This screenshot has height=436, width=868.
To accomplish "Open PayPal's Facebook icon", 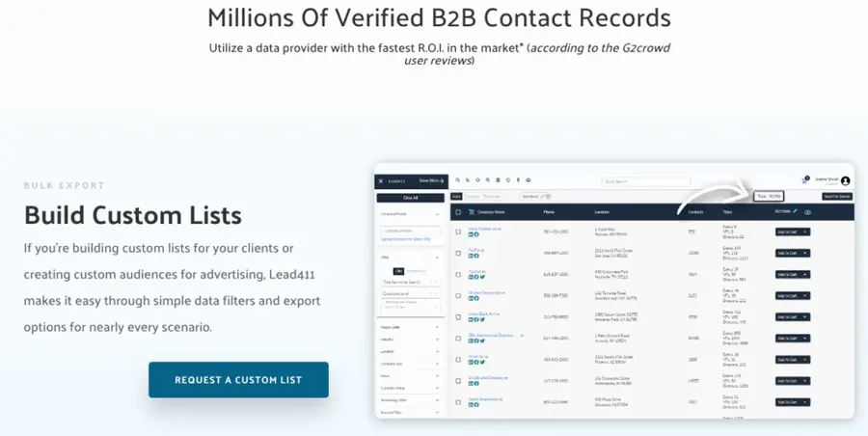I will pos(476,256).
